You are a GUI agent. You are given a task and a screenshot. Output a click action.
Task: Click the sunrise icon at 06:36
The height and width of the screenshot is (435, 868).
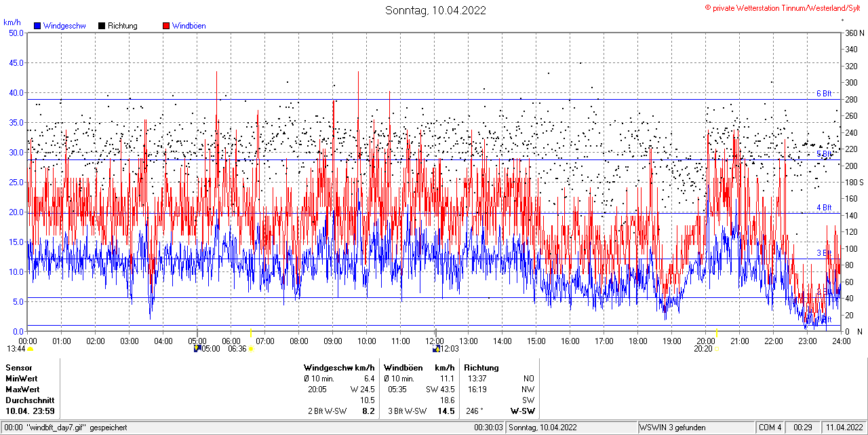(251, 349)
